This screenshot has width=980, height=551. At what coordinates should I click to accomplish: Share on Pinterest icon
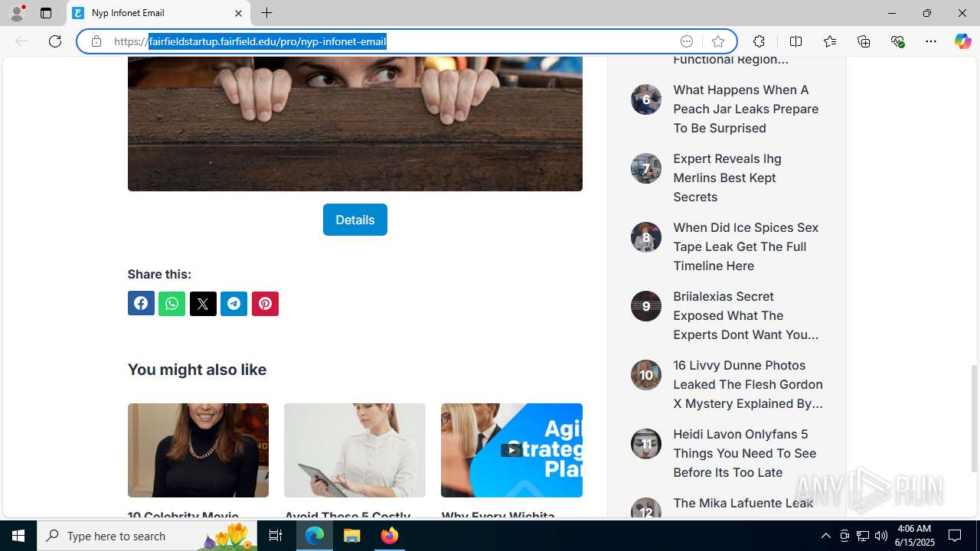(265, 304)
